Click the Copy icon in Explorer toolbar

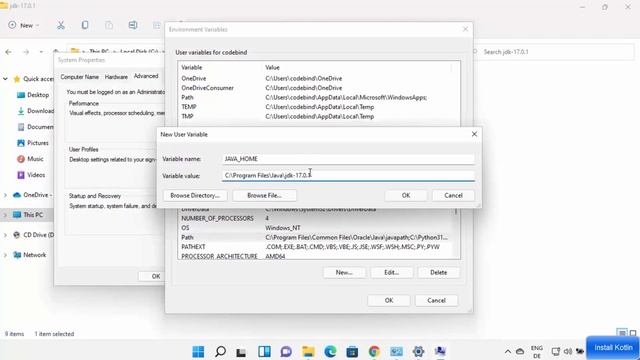tap(85, 25)
